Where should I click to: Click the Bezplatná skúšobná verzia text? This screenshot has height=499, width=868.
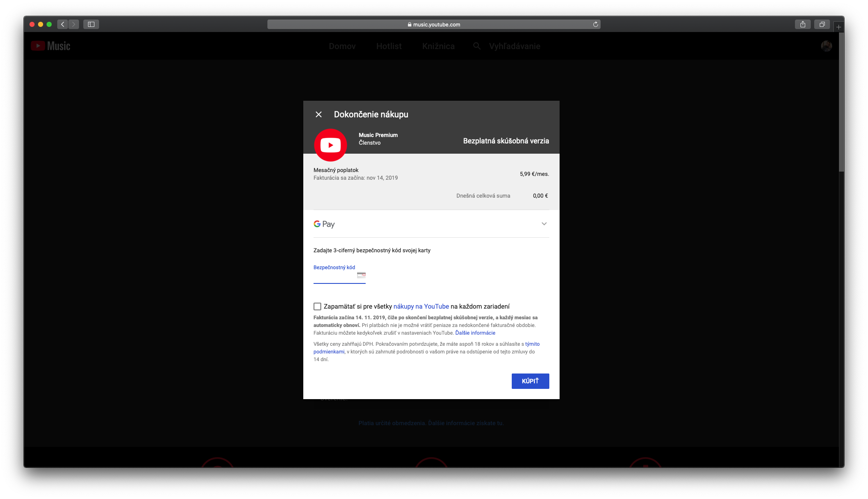[x=506, y=141]
